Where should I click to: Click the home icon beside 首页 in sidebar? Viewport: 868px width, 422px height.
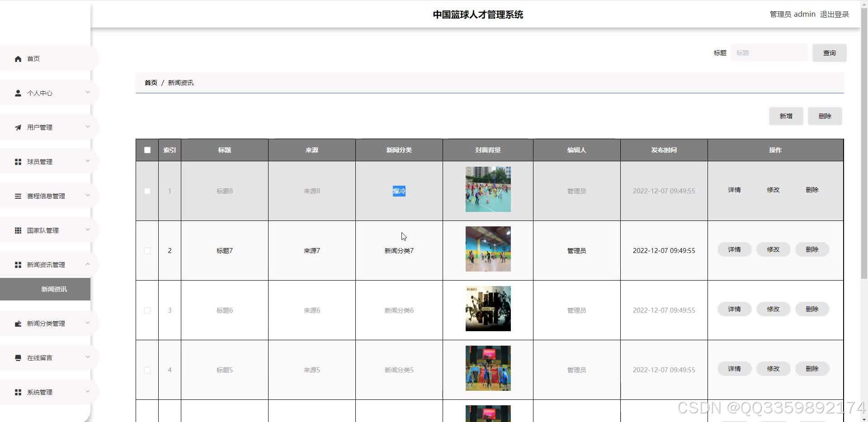[18, 59]
